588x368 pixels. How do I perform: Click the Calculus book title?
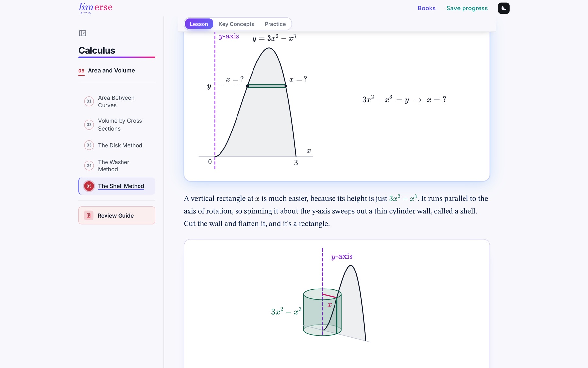click(97, 50)
